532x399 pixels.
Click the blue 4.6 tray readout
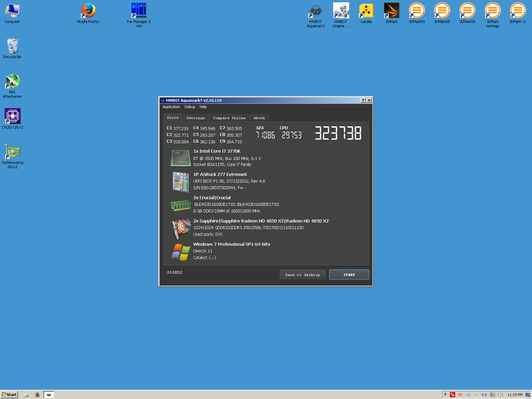484,395
